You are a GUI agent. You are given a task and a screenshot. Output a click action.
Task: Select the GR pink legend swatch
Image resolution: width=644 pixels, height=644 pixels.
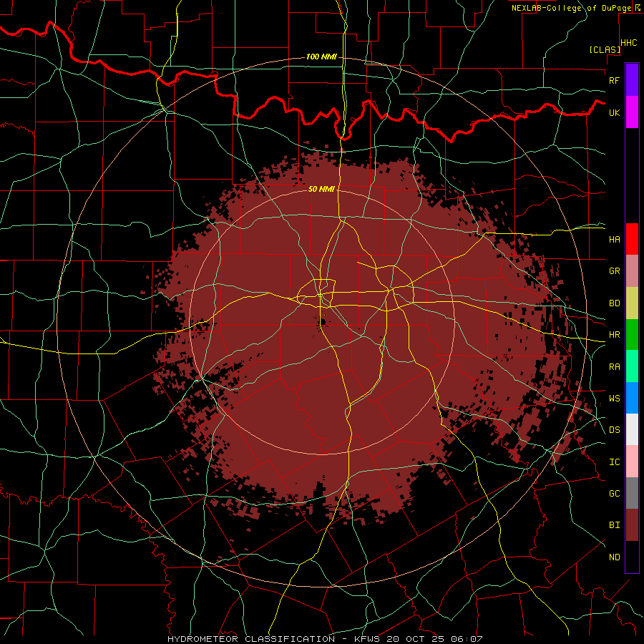coord(632,270)
